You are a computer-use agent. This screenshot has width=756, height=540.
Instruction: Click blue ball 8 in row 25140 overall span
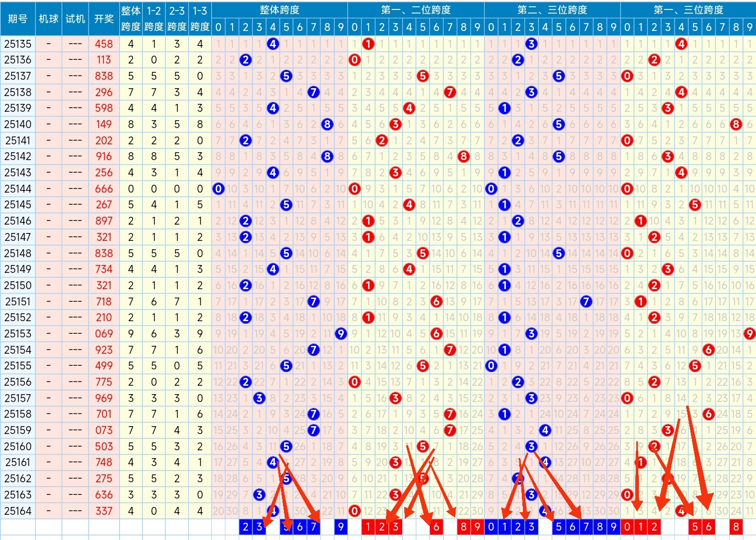click(x=327, y=124)
